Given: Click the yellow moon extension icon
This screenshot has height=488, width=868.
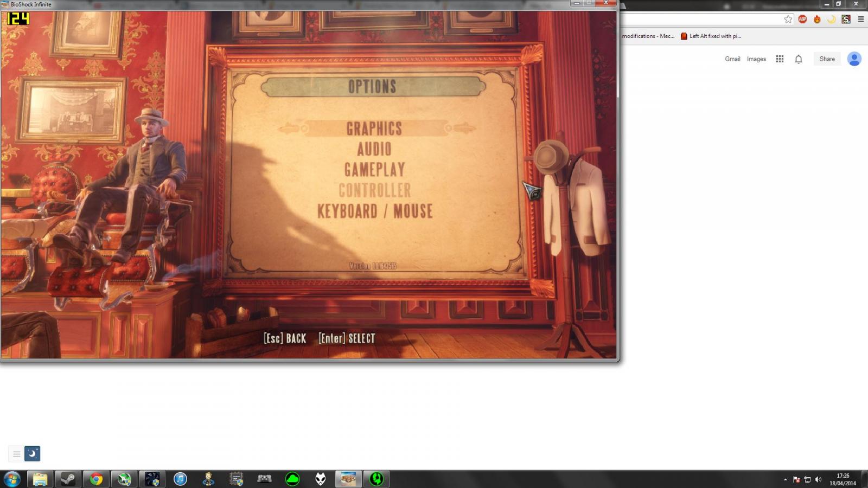Looking at the screenshot, I should 831,19.
